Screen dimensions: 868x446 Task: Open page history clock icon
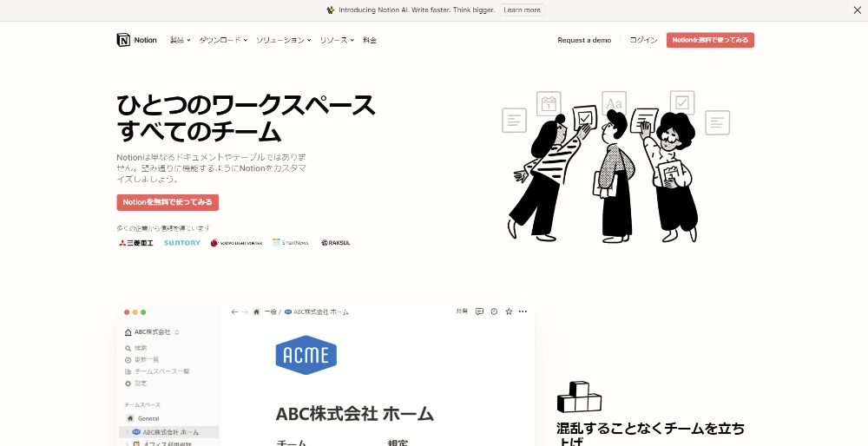click(495, 312)
